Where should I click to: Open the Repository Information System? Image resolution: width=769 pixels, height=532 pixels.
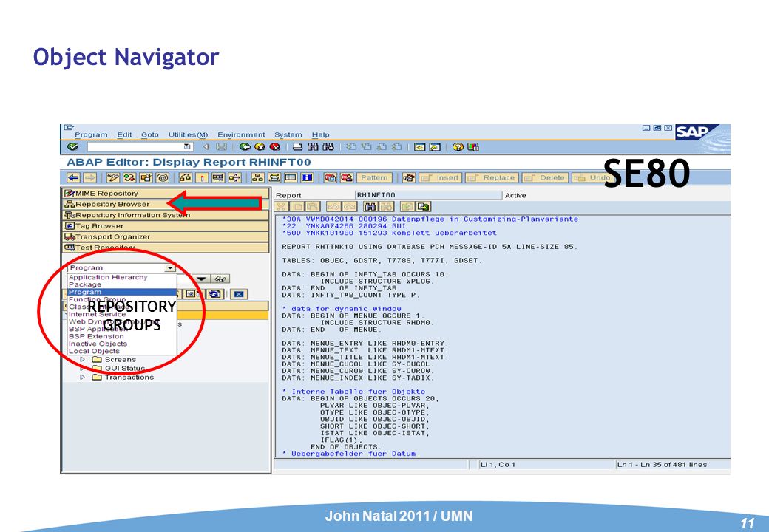coord(166,215)
